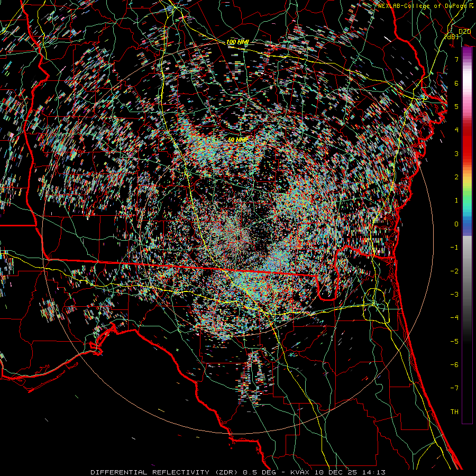
Task: Click the "0" value on the color scale
Action: click(x=456, y=224)
